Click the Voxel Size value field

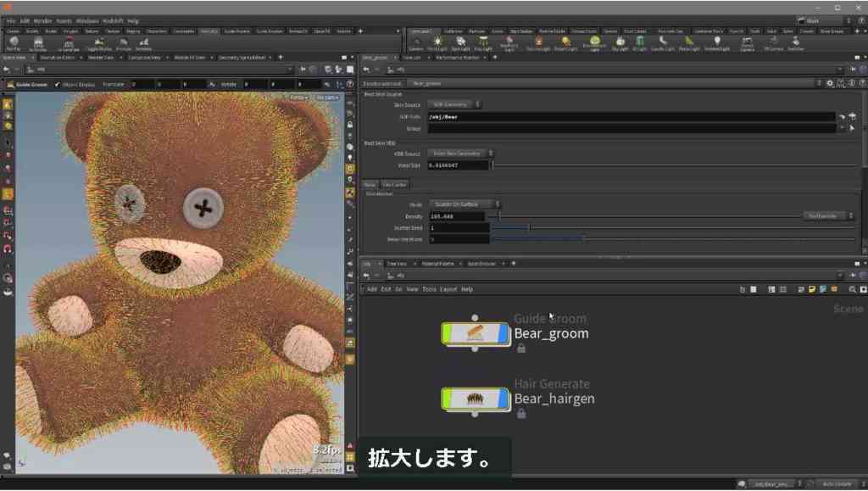pyautogui.click(x=458, y=165)
